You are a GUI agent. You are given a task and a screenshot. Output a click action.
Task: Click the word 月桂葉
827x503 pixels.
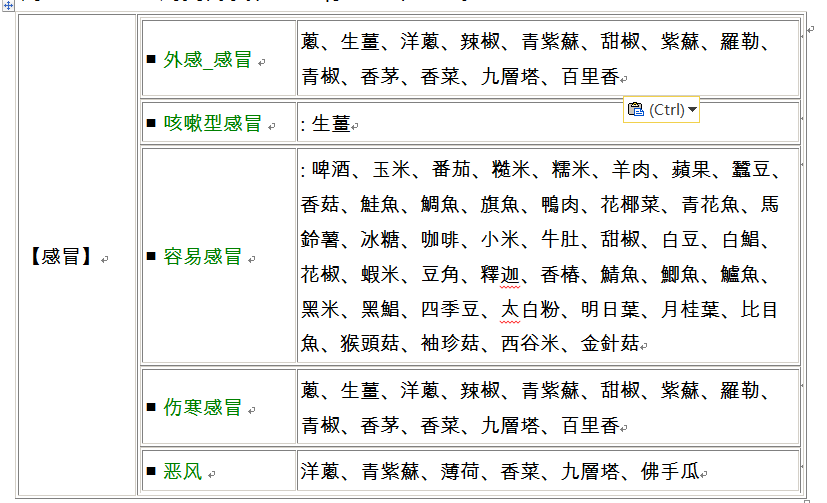pyautogui.click(x=690, y=309)
